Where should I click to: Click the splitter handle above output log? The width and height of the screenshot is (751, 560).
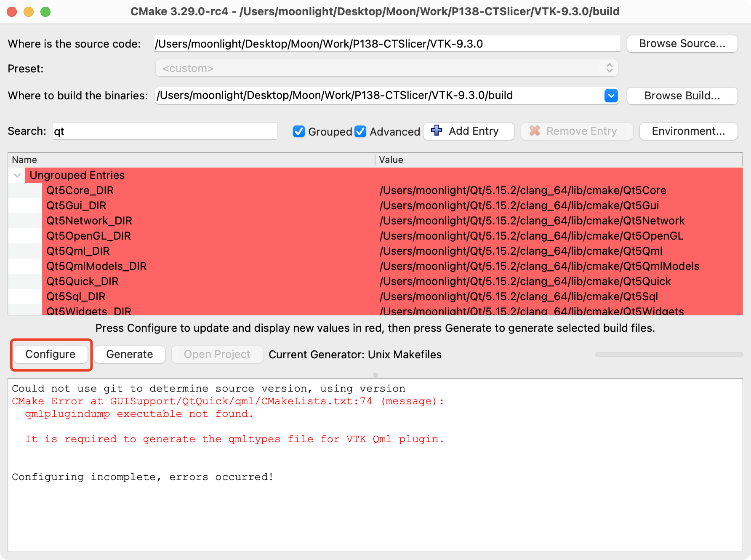click(x=375, y=375)
